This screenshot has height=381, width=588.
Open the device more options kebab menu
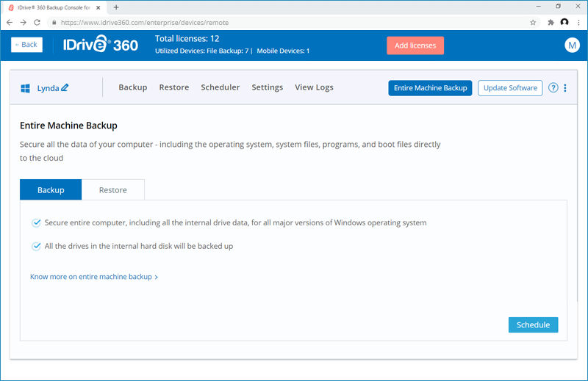click(565, 87)
